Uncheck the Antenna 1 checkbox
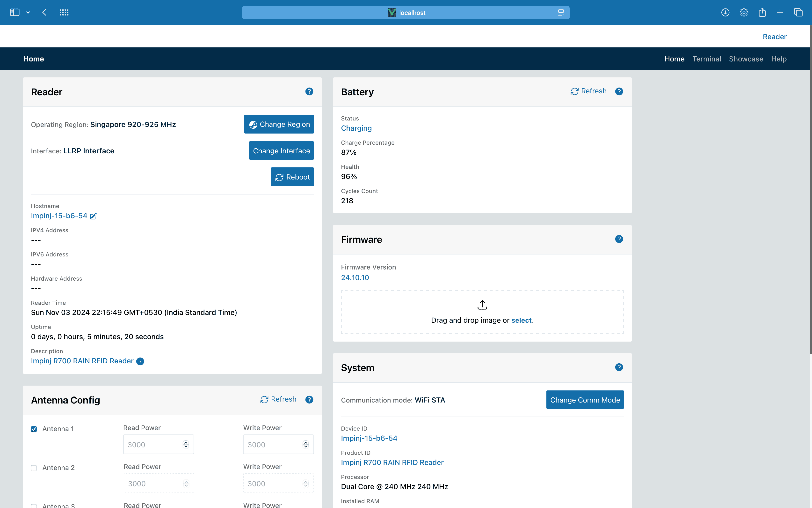This screenshot has width=812, height=508. (x=34, y=429)
